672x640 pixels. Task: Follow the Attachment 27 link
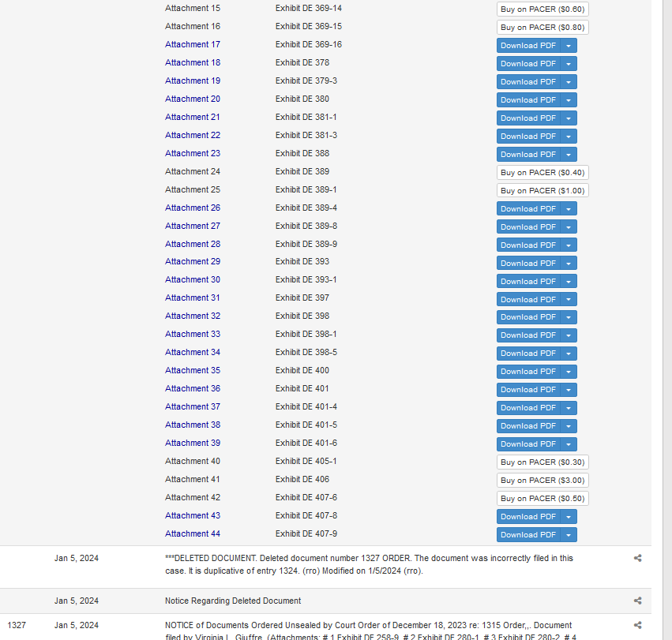pyautogui.click(x=193, y=226)
